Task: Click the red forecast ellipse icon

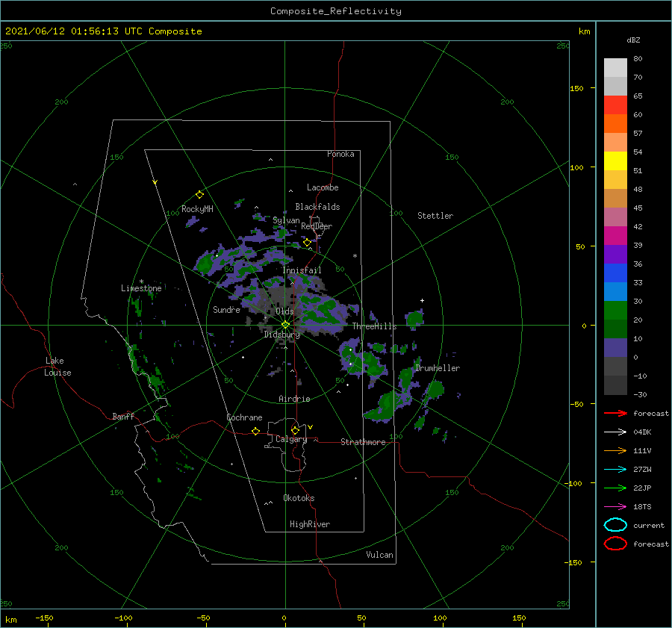Action: (615, 544)
